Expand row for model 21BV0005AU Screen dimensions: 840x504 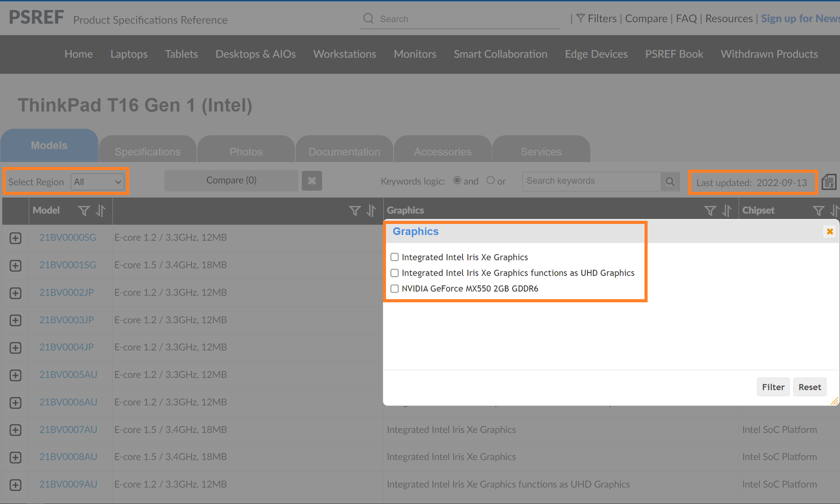15,375
